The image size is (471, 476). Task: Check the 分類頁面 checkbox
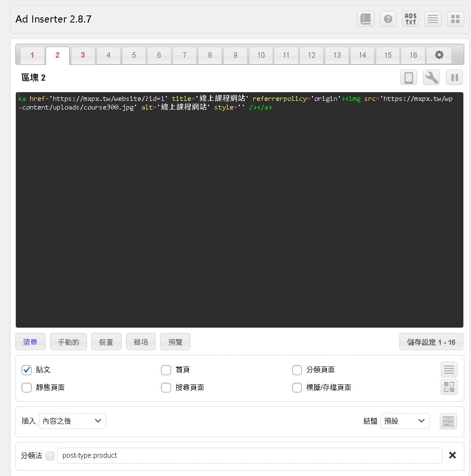[x=297, y=370]
